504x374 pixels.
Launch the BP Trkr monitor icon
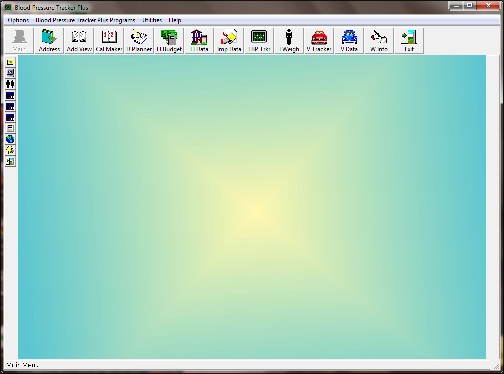coord(259,40)
